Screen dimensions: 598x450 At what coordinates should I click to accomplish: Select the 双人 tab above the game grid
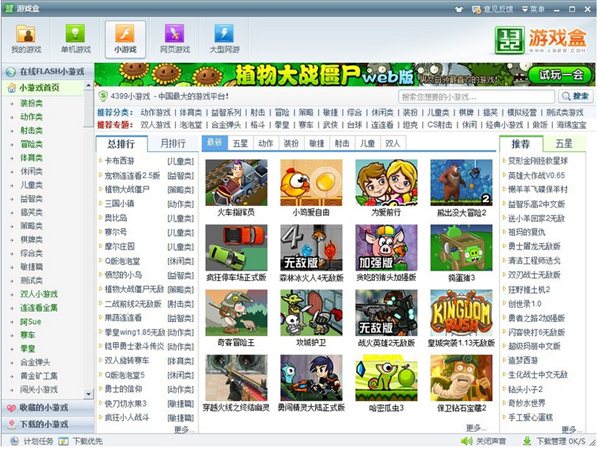tap(393, 143)
